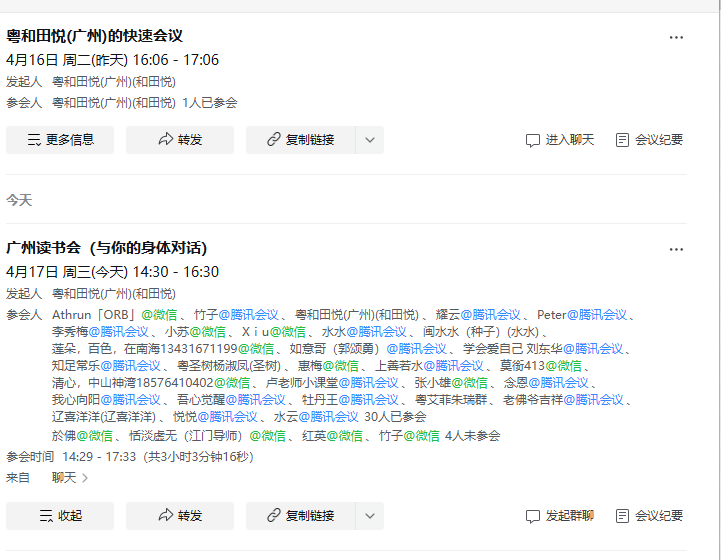Open the 聊天 source link
The image size is (721, 560).
(70, 478)
